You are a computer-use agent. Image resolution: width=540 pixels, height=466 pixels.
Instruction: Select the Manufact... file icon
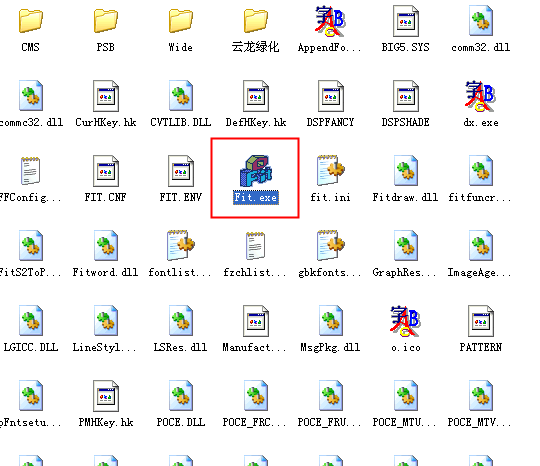[256, 321]
